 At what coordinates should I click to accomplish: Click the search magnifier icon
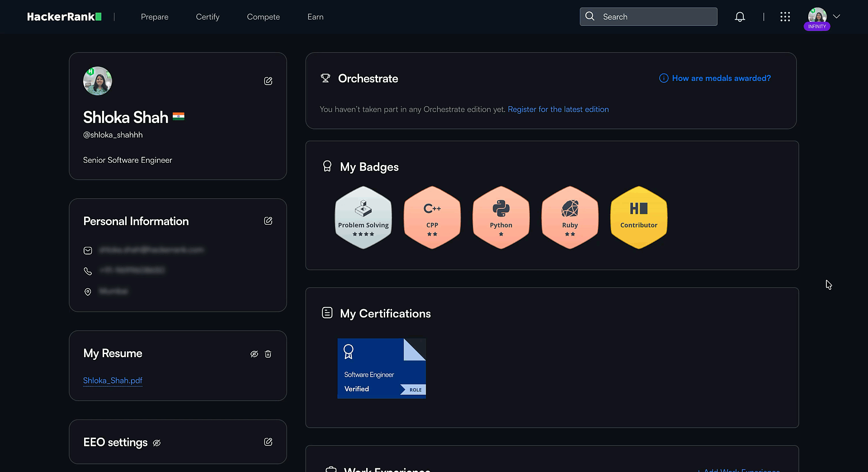point(590,16)
